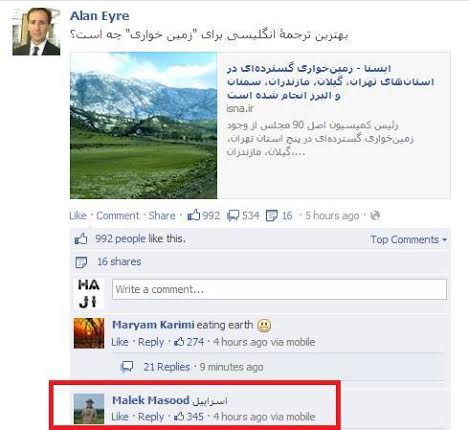Click the note icon beside 16 shares
The width and height of the screenshot is (469, 430).
[81, 262]
